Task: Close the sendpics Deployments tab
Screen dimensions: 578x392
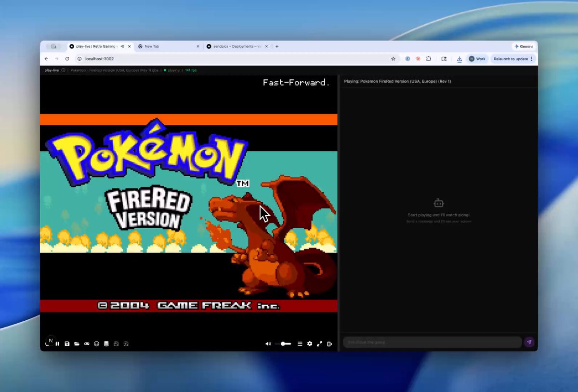Action: click(266, 46)
